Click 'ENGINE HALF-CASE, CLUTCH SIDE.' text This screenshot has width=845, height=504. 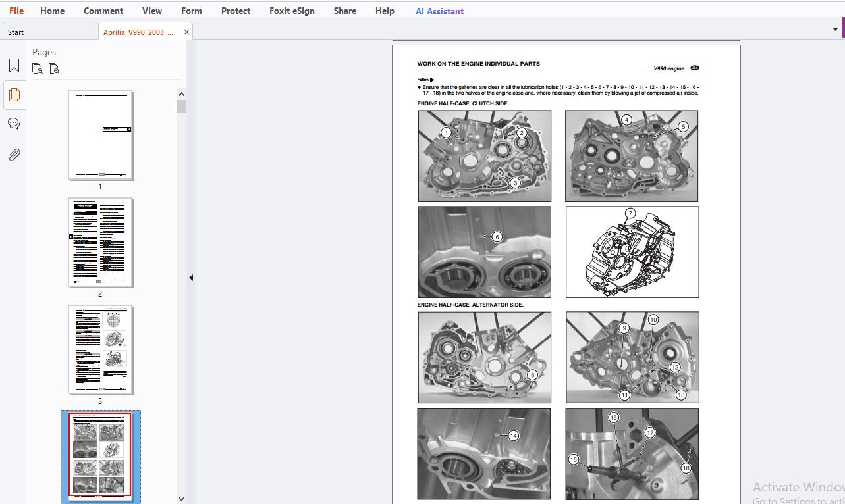(x=463, y=104)
